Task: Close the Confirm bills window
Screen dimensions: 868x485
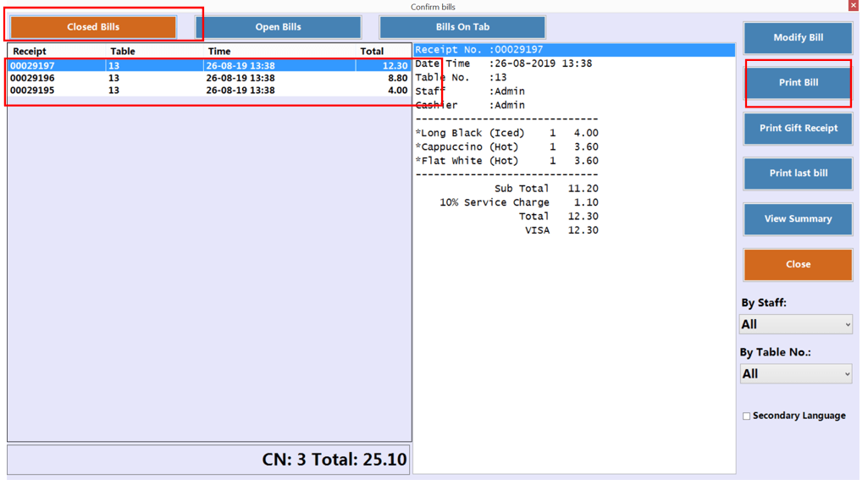Action: 853,6
